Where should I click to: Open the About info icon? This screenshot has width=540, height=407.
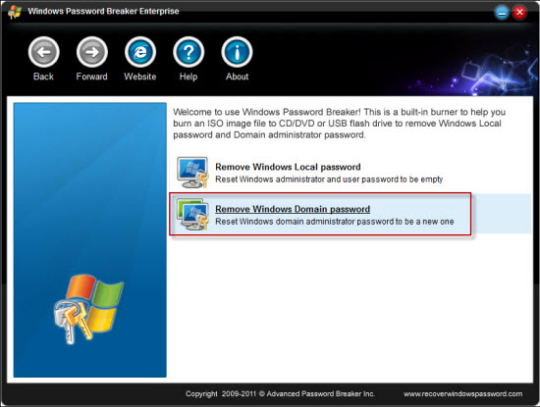237,52
